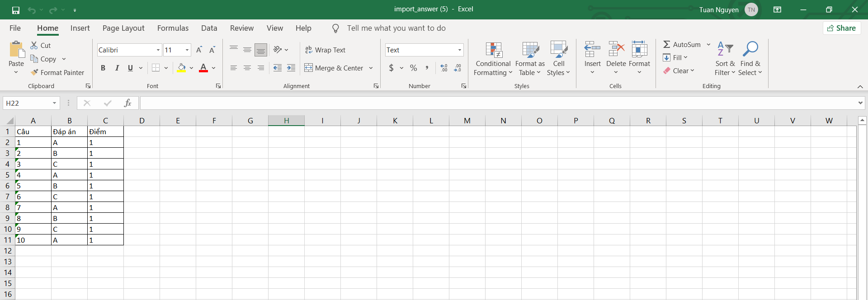Increase decimal places
868x300 pixels.
(444, 68)
